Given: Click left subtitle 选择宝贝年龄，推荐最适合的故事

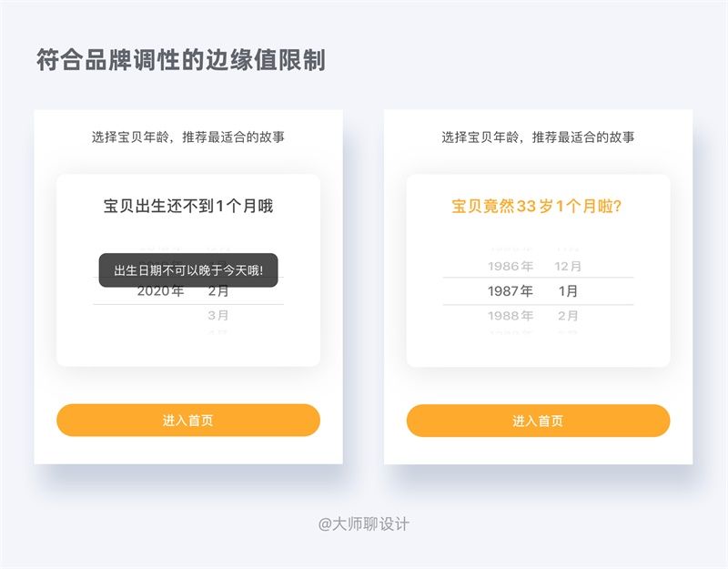Looking at the screenshot, I should (188, 137).
